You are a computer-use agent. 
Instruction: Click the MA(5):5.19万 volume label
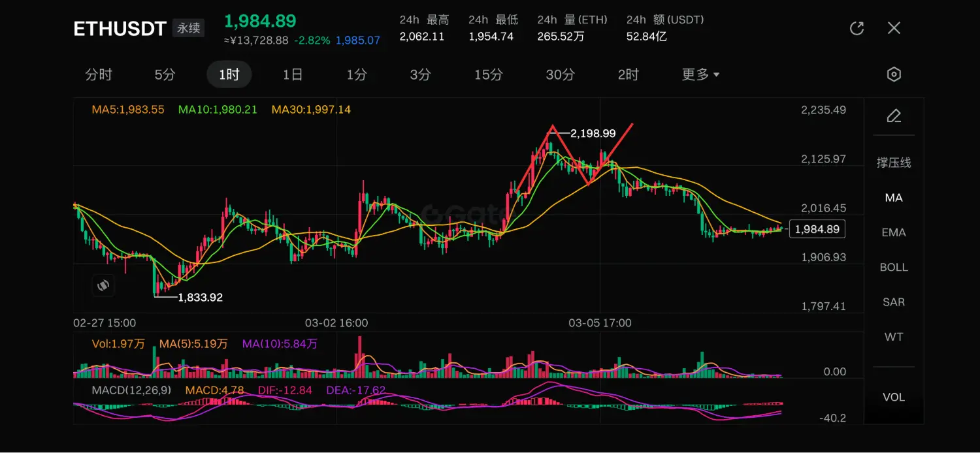tap(193, 343)
